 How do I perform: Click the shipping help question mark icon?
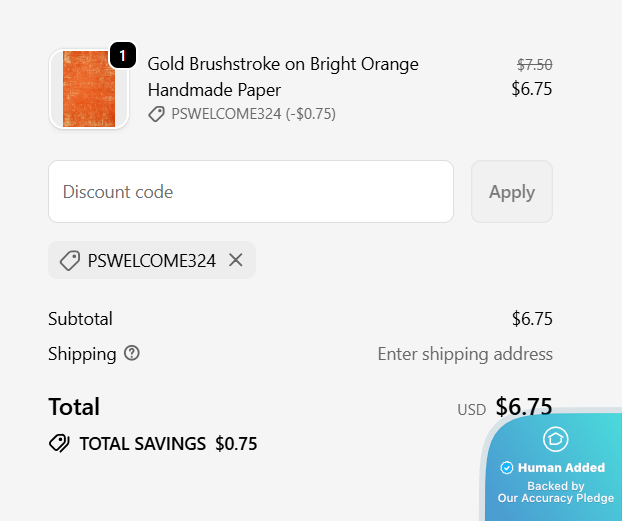[x=132, y=353]
